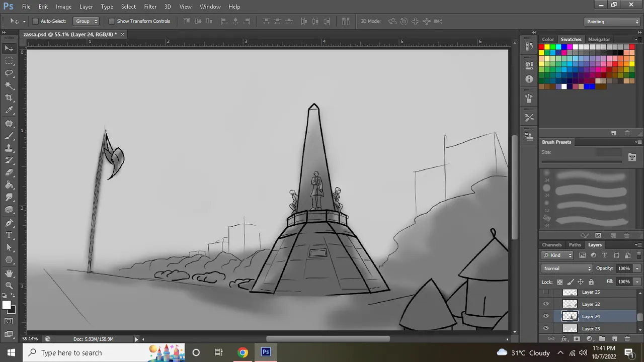Open the Normal blend mode dropdown
The image size is (644, 362).
(x=568, y=268)
